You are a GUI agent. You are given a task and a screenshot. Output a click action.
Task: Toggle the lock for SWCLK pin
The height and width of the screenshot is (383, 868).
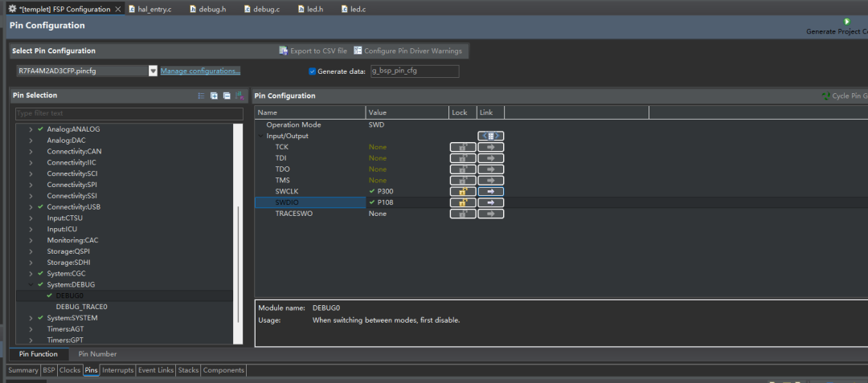(462, 192)
